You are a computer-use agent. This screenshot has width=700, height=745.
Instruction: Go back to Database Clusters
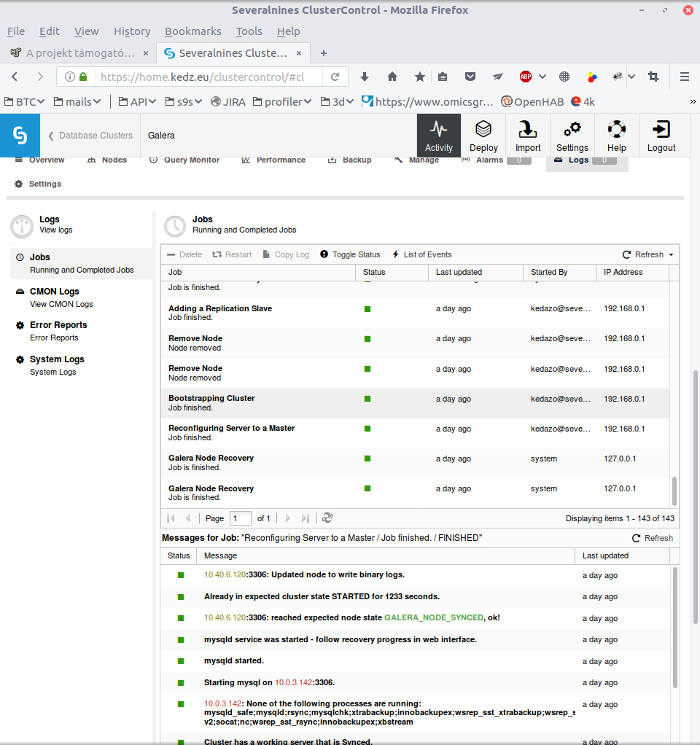click(90, 136)
